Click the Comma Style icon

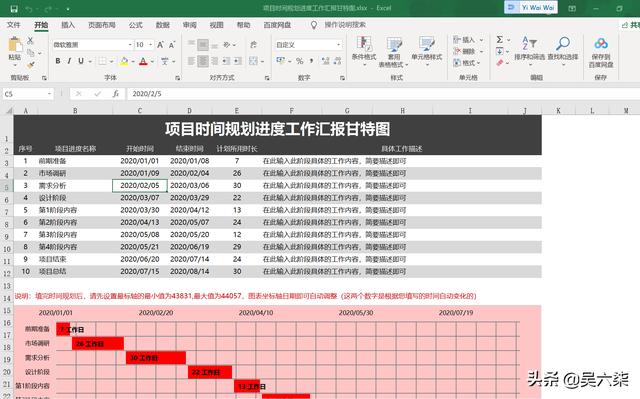(311, 61)
